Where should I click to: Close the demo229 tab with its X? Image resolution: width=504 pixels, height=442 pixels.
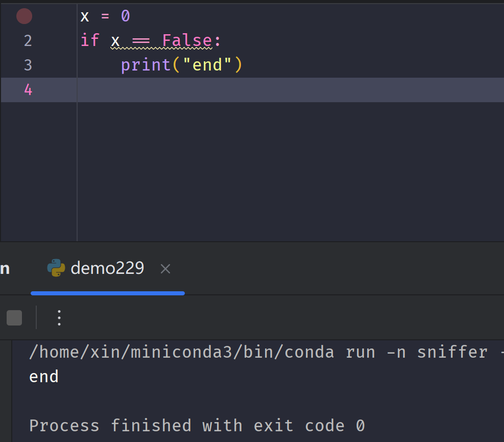pos(165,268)
